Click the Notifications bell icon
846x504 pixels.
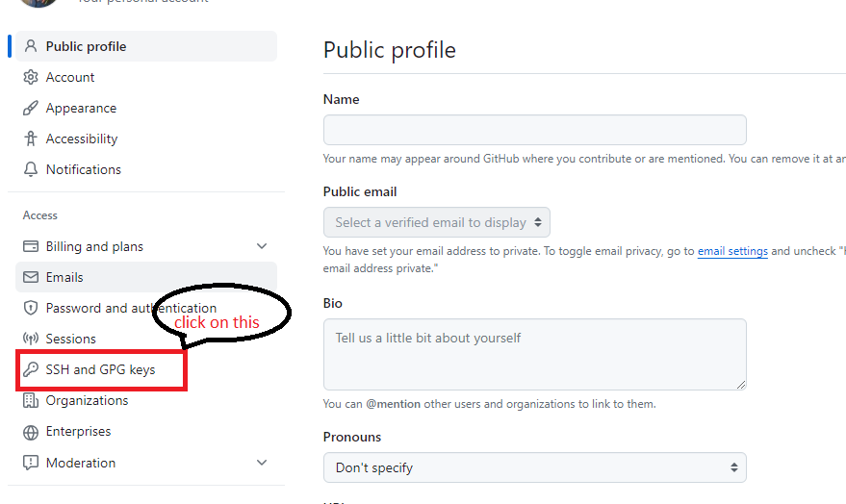pos(31,169)
